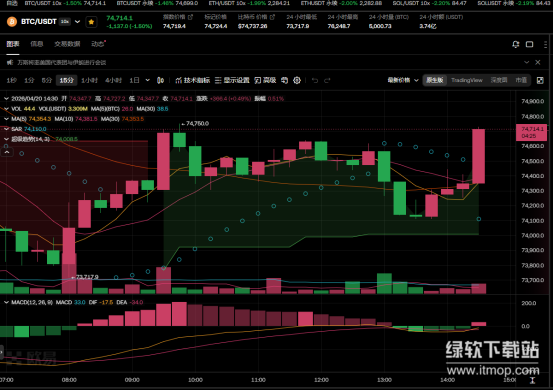Switch to TradingView chart view
The image size is (554, 390).
[x=467, y=80]
